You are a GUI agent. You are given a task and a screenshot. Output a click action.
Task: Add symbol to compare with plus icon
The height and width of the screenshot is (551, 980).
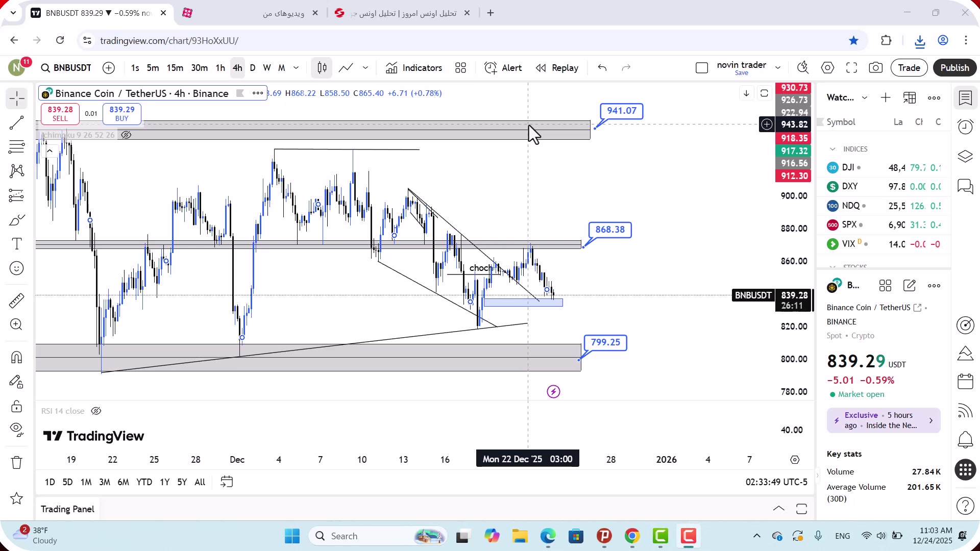point(109,68)
